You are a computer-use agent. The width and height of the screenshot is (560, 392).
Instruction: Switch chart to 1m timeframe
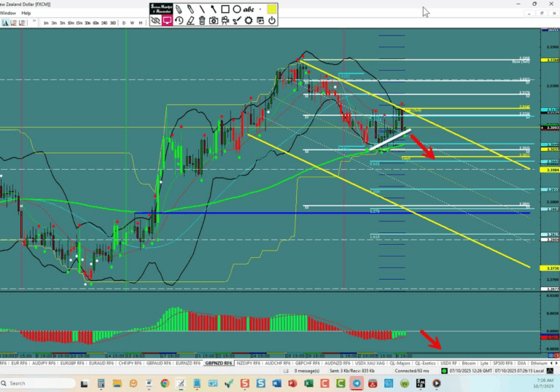pos(46,23)
